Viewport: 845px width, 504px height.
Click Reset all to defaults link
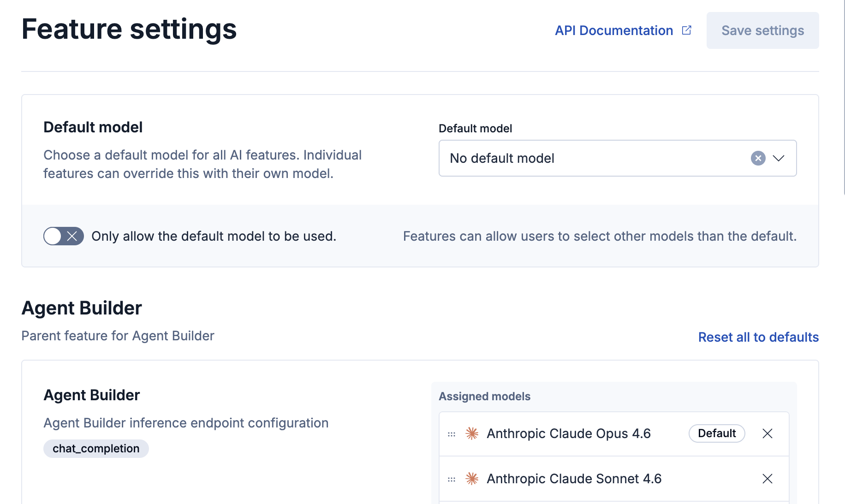click(758, 337)
